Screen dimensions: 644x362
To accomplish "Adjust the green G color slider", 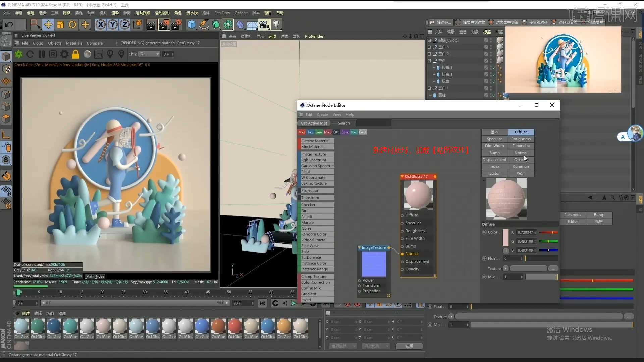I will (548, 241).
